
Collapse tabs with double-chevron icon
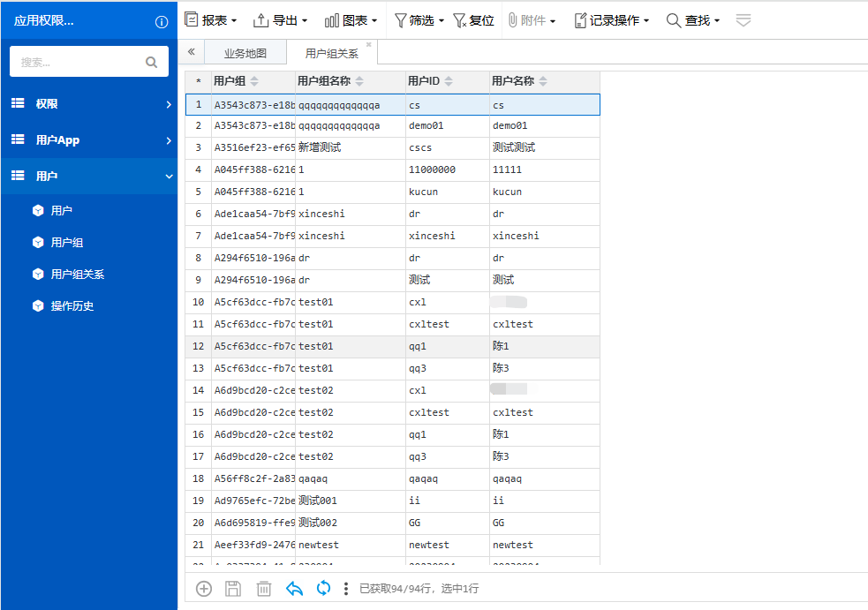[192, 51]
